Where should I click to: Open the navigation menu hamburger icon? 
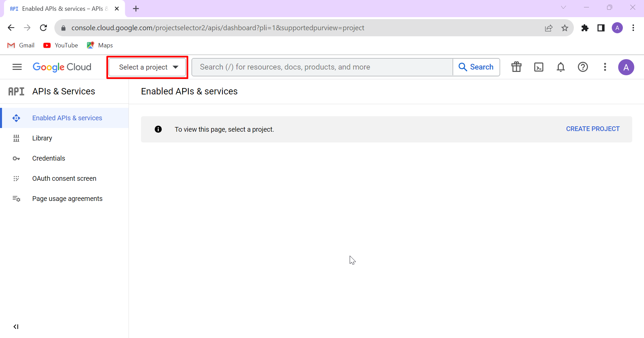pyautogui.click(x=17, y=67)
